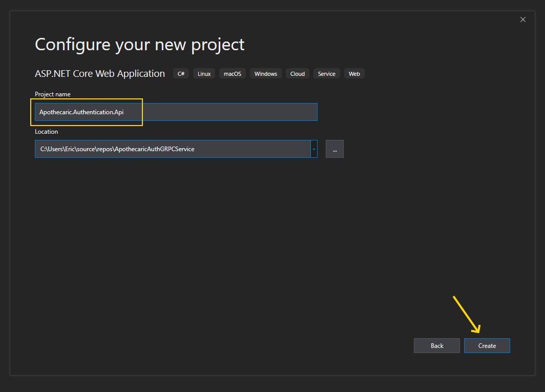Click the ASP.NET Core Web Application title
This screenshot has width=545, height=392.
click(x=100, y=74)
